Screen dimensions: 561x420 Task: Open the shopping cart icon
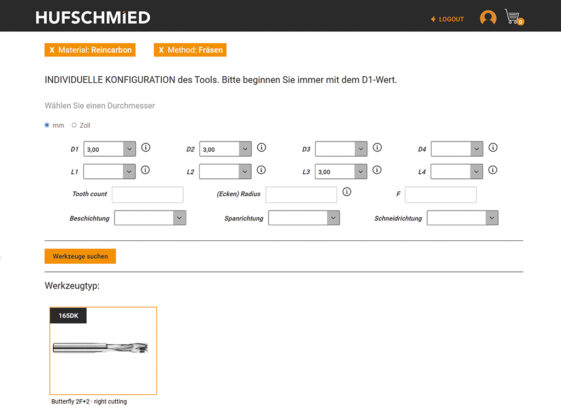tap(514, 17)
